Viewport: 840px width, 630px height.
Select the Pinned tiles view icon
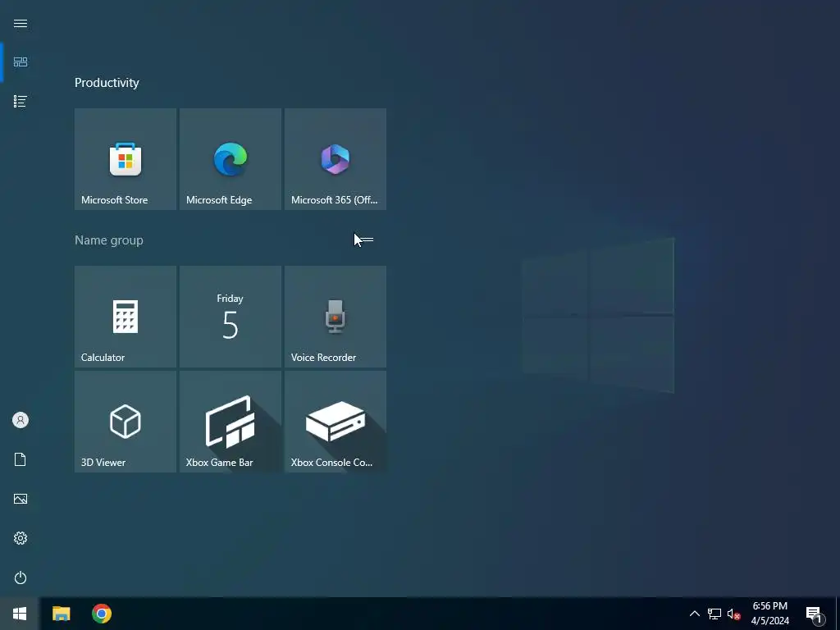click(x=21, y=62)
